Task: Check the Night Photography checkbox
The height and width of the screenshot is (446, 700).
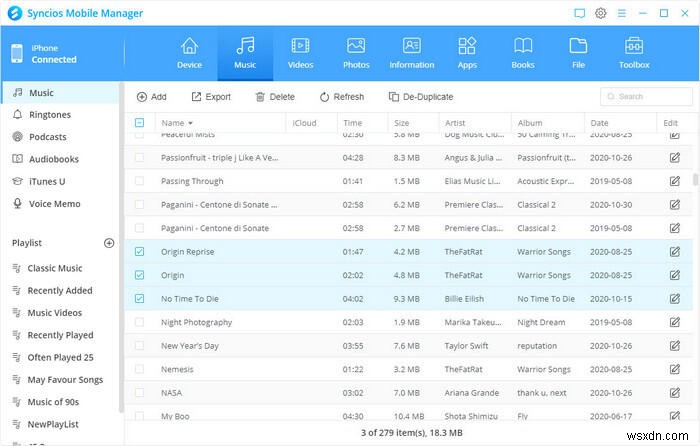Action: pyautogui.click(x=139, y=322)
